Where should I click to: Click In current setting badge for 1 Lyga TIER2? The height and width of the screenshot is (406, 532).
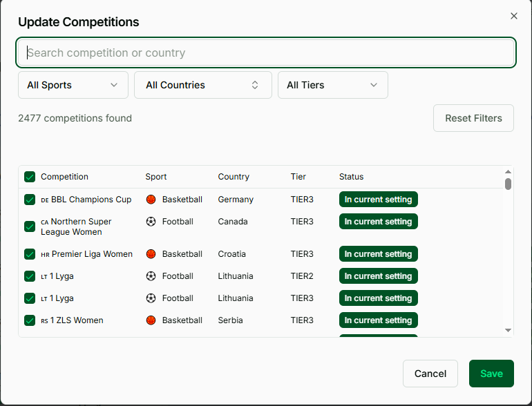pyautogui.click(x=379, y=276)
